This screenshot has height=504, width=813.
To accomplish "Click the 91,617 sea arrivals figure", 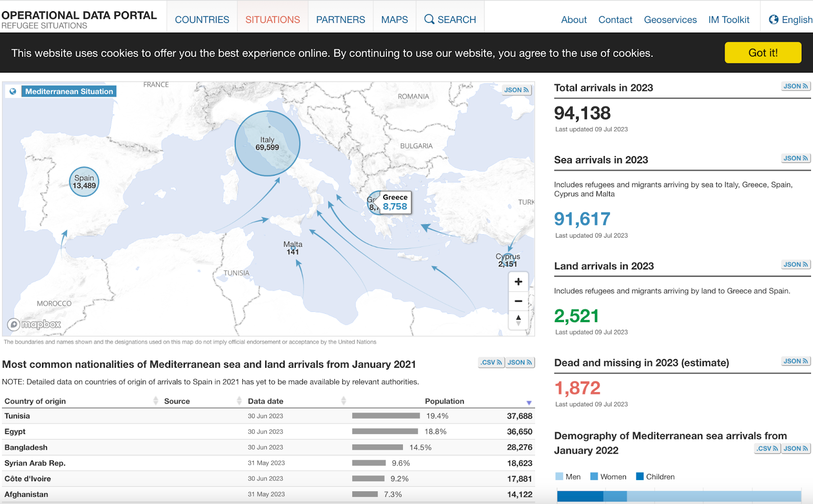I will click(x=582, y=219).
